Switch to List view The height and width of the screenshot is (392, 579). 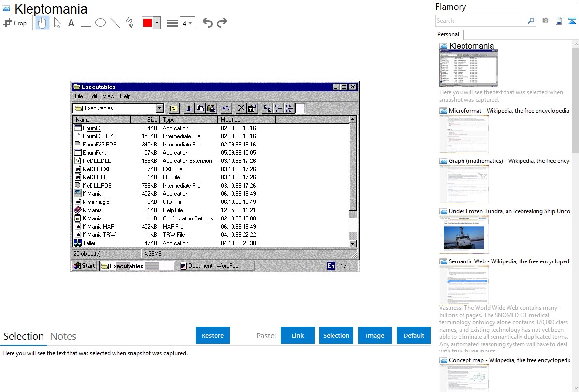point(289,108)
